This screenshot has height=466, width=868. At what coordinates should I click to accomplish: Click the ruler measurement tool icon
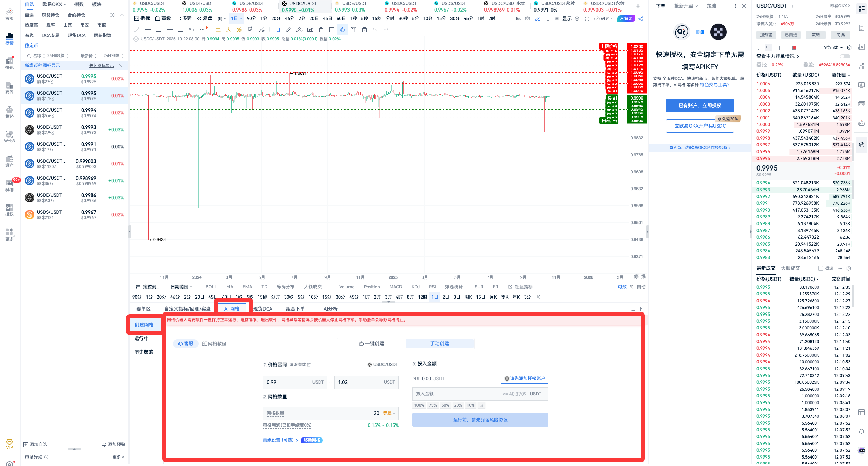click(288, 30)
